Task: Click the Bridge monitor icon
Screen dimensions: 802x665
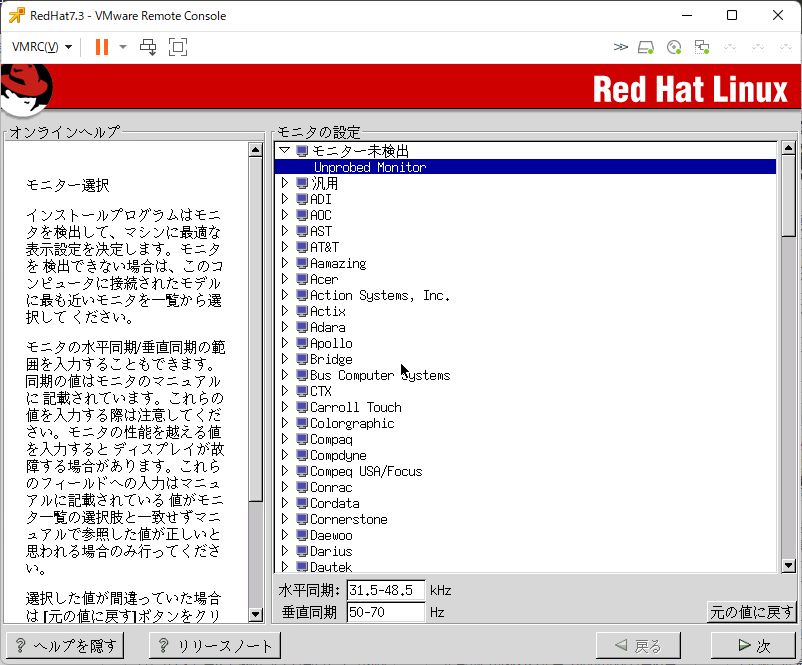Action: point(302,359)
